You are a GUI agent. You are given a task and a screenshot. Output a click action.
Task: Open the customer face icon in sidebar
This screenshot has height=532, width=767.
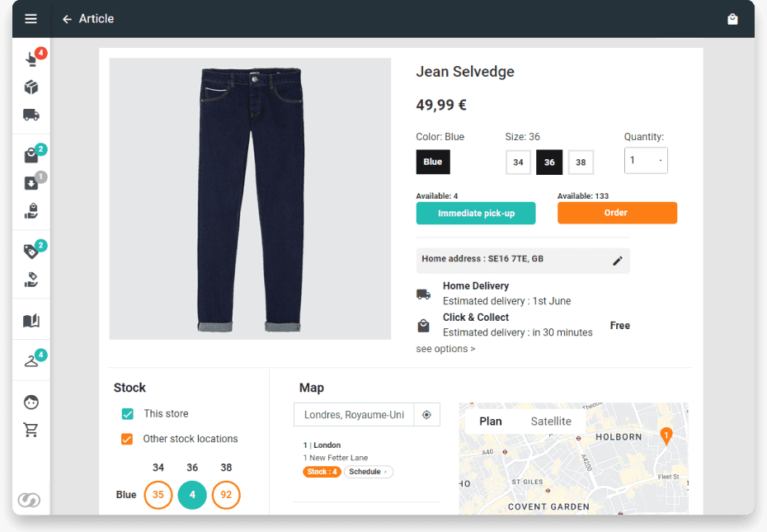31,403
